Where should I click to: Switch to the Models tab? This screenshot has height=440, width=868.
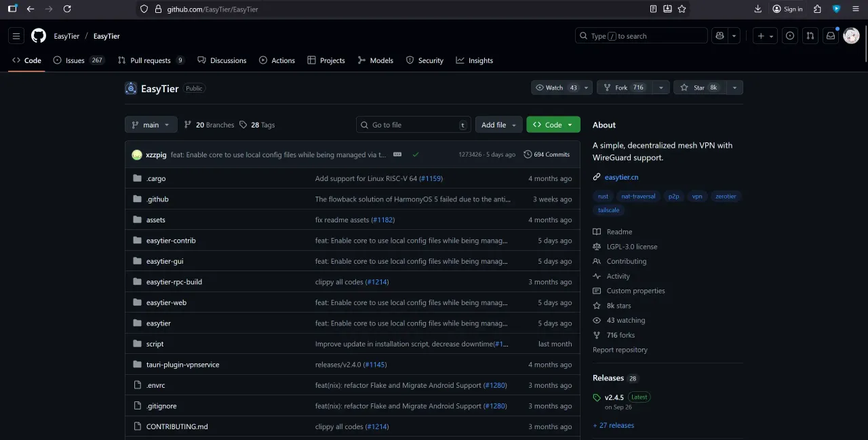376,60
